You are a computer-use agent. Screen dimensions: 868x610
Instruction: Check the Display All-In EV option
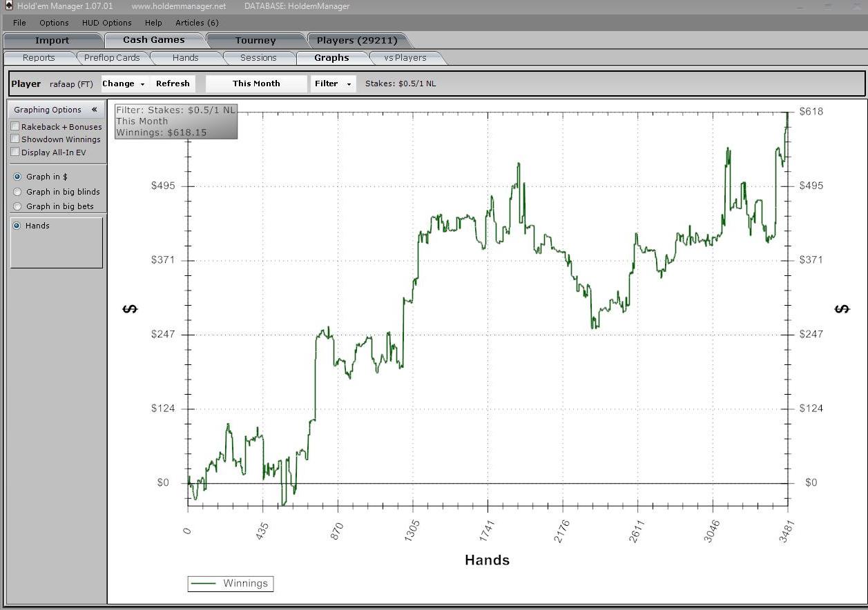(15, 152)
